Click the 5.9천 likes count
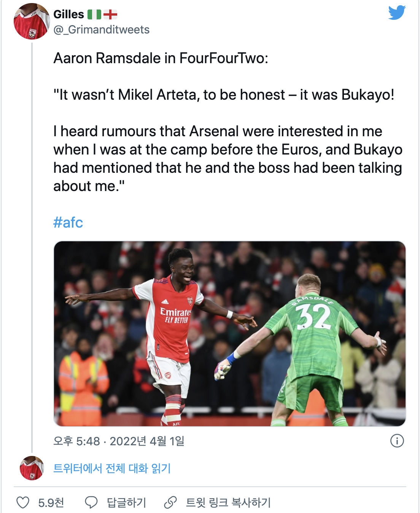This screenshot has height=513, width=420. (x=51, y=503)
